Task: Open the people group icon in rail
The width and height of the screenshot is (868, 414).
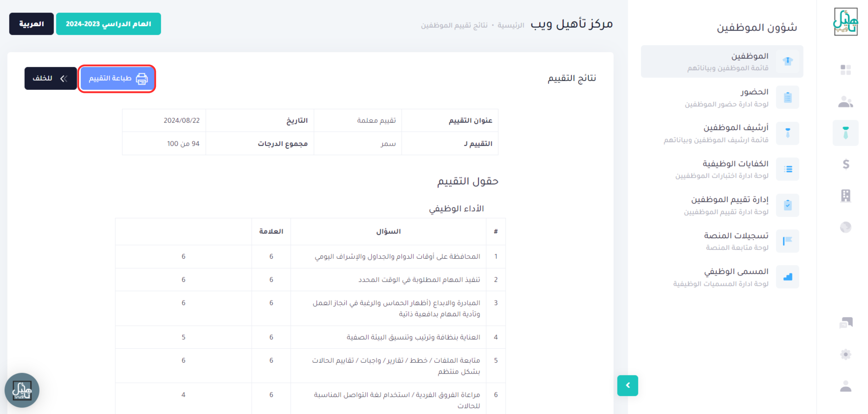Action: coord(845,101)
